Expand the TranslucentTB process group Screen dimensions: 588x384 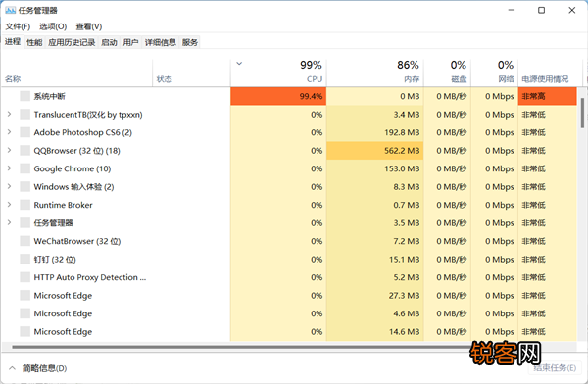click(x=10, y=114)
